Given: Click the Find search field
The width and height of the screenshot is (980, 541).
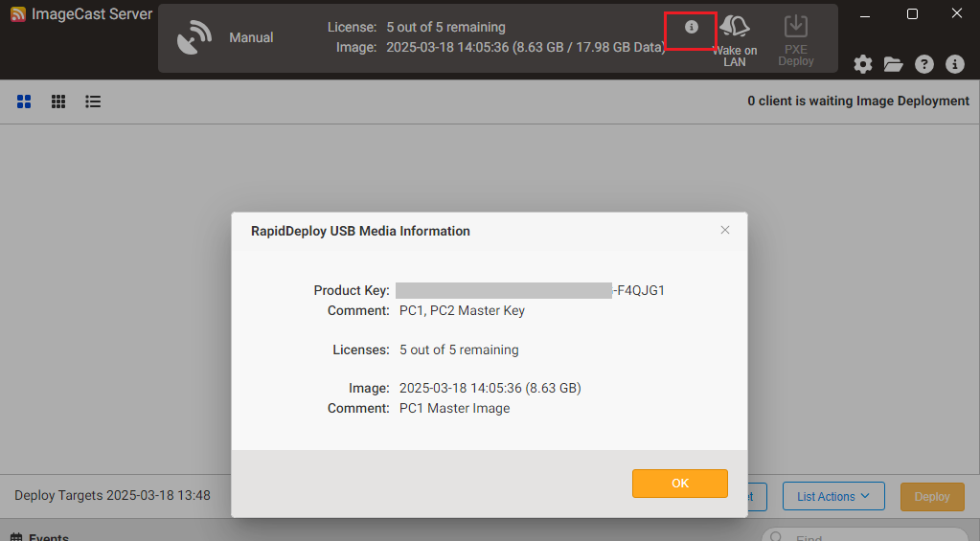Looking at the screenshot, I should pyautogui.click(x=866, y=536).
